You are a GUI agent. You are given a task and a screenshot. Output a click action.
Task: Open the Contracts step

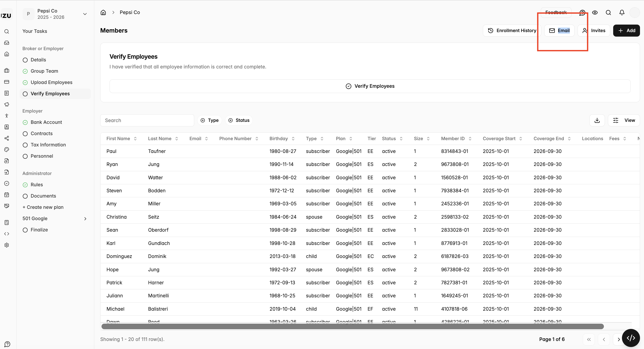pos(55,133)
